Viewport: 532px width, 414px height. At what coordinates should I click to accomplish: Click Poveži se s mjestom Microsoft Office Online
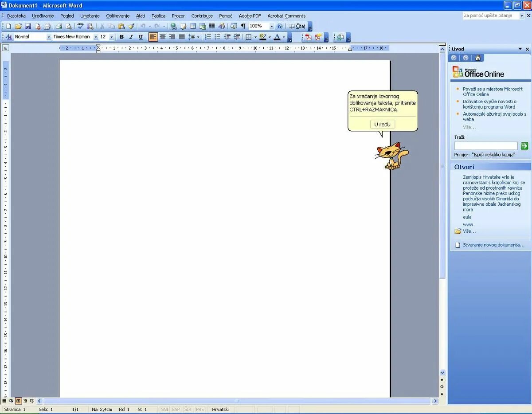click(x=493, y=92)
